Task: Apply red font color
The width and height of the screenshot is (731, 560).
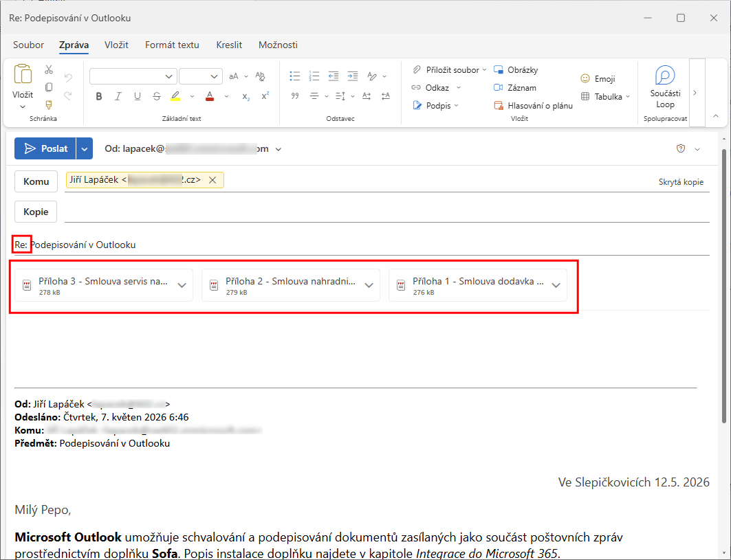Action: coord(210,96)
